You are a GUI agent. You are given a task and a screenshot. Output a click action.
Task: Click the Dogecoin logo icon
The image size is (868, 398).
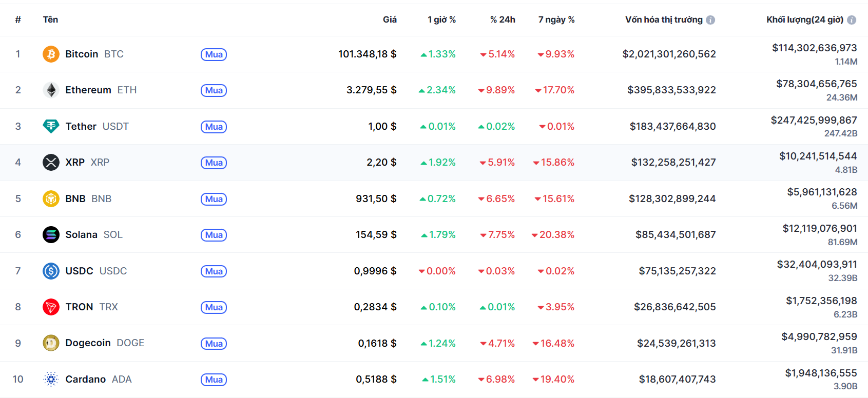click(x=51, y=343)
